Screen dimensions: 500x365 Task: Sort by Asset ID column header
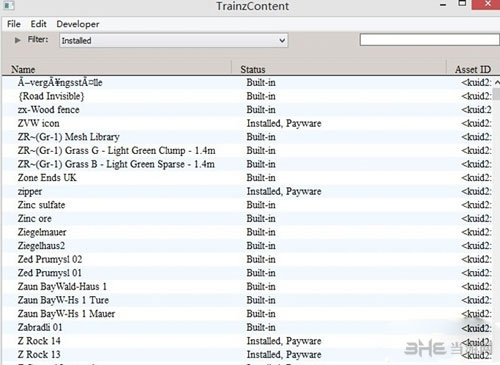tap(473, 69)
